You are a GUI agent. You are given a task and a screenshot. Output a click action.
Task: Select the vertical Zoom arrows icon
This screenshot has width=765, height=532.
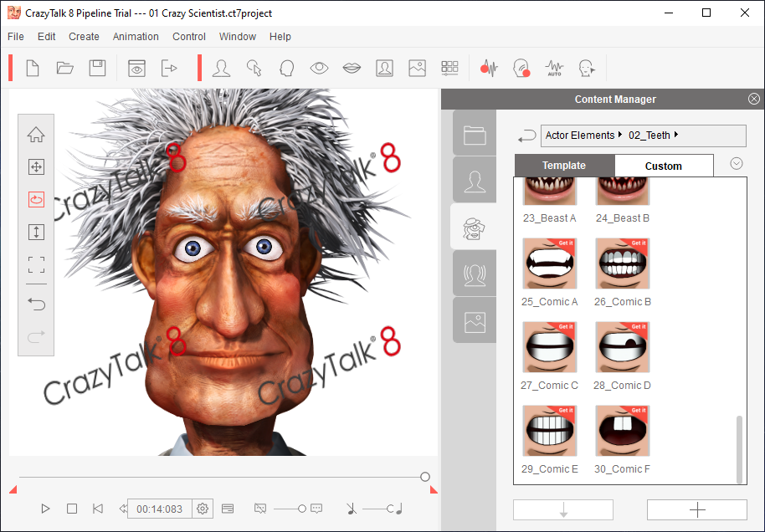coord(36,232)
